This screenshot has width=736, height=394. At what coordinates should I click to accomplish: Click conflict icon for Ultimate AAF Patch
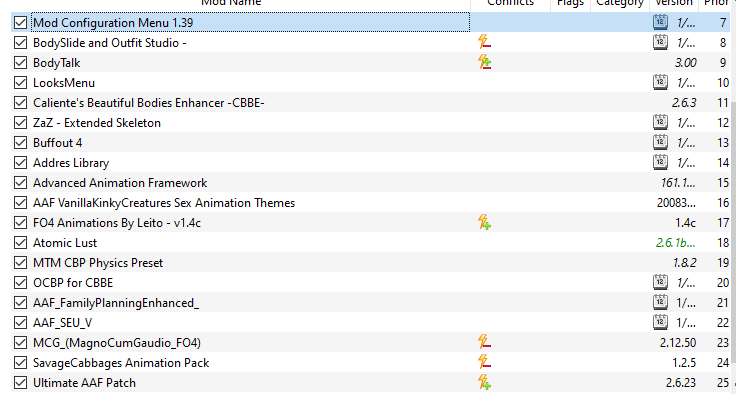click(x=484, y=382)
